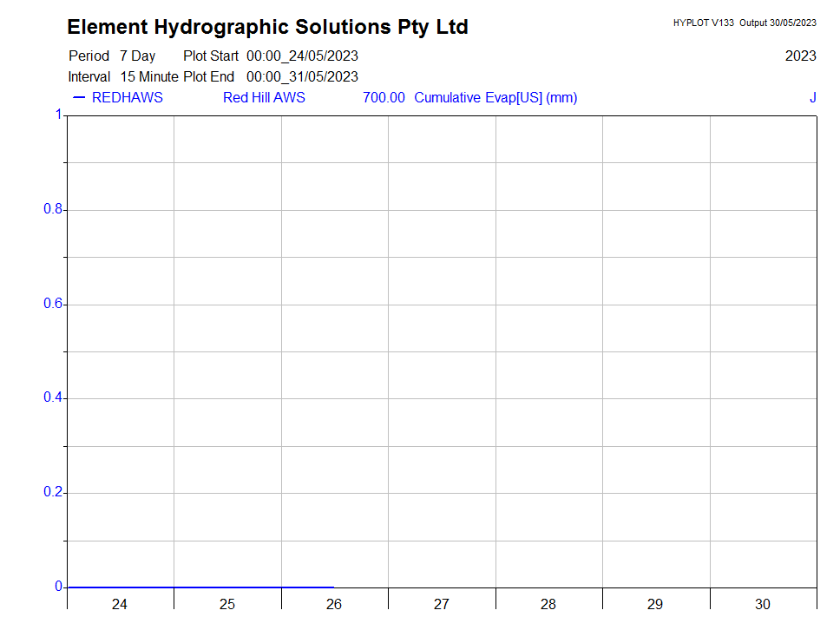Click the blue legend line beside REDHAWS
This screenshot has height=630, width=840.
click(x=79, y=97)
